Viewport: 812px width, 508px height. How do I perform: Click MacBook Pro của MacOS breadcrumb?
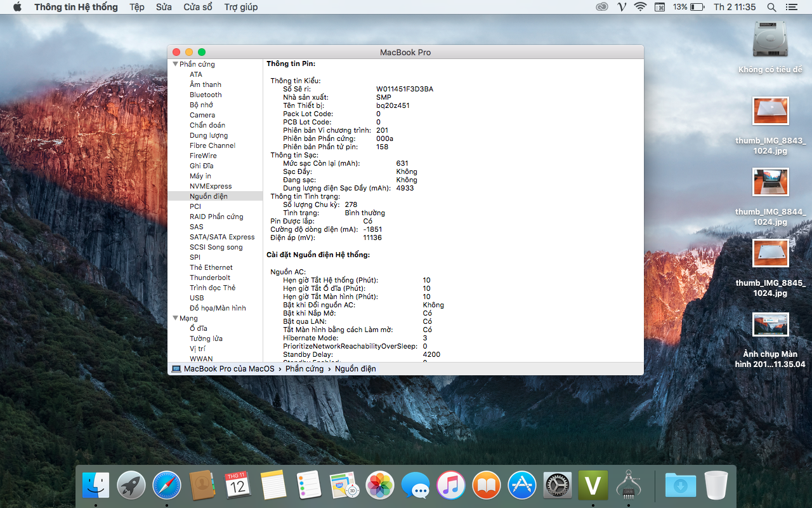[228, 369]
